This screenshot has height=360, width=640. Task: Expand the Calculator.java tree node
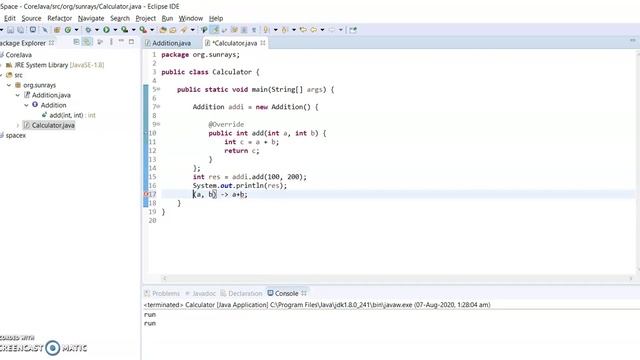(18, 125)
